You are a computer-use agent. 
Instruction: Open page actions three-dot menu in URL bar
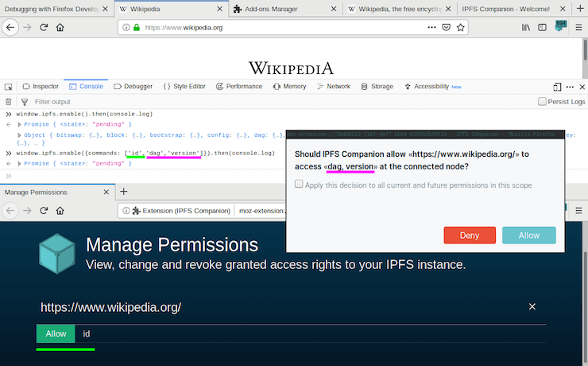point(431,27)
